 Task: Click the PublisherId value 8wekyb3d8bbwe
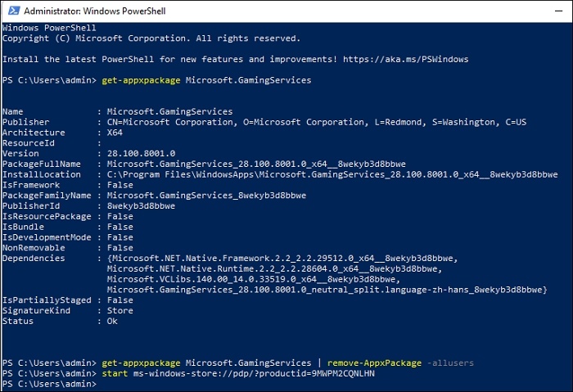pyautogui.click(x=141, y=206)
